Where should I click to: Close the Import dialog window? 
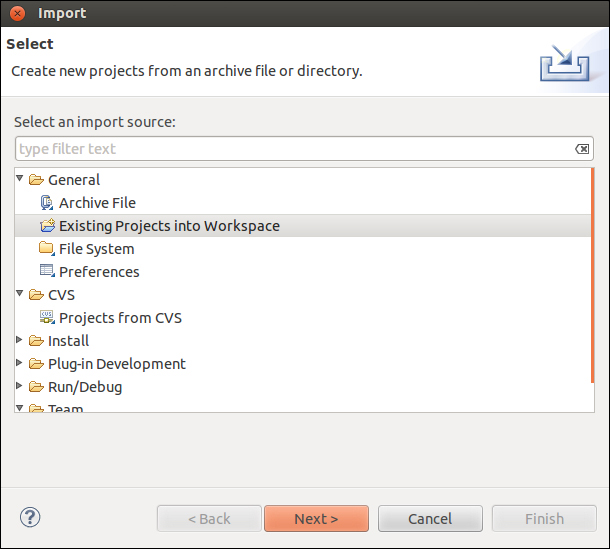coord(17,13)
